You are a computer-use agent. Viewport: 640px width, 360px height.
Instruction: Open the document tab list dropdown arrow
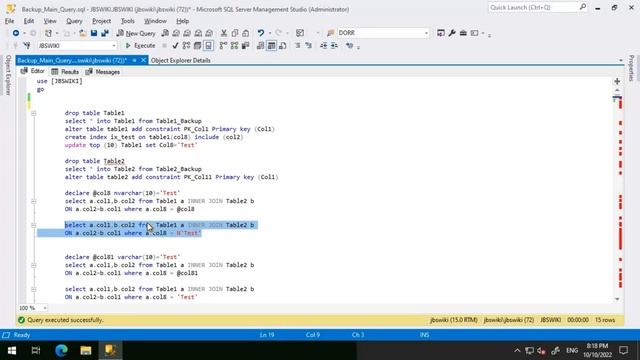pos(621,60)
